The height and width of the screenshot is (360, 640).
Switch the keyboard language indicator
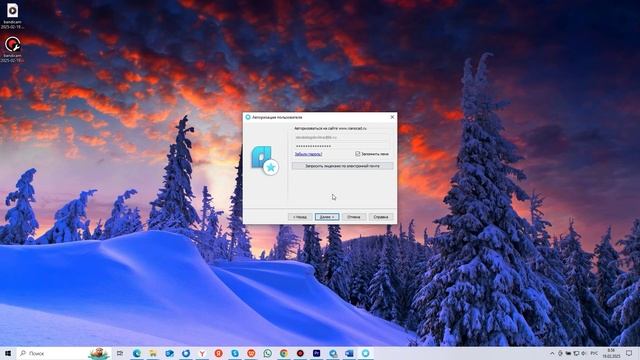[594, 353]
